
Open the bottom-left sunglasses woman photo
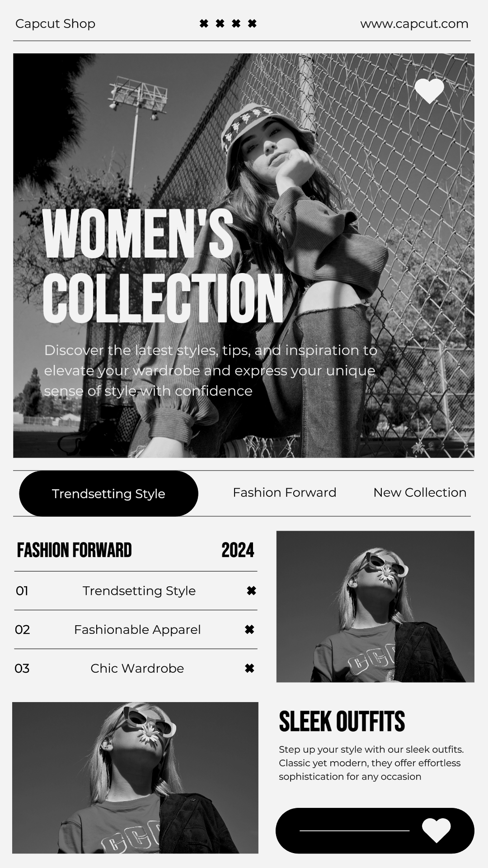tap(135, 778)
